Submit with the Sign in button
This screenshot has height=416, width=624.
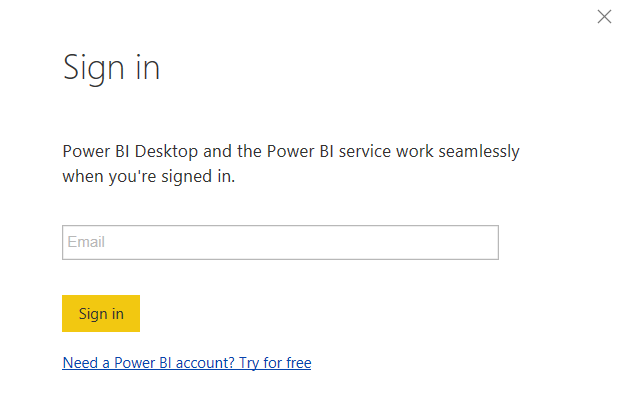tap(101, 313)
